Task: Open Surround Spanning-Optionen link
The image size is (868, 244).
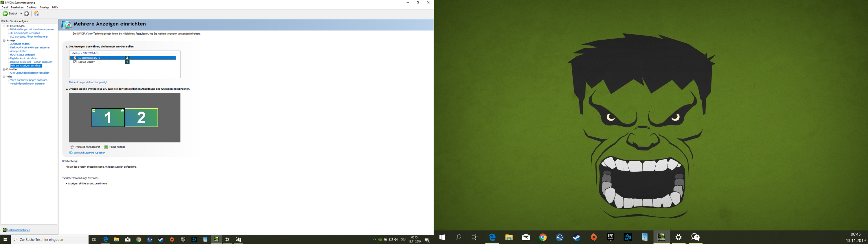Action: (89, 153)
